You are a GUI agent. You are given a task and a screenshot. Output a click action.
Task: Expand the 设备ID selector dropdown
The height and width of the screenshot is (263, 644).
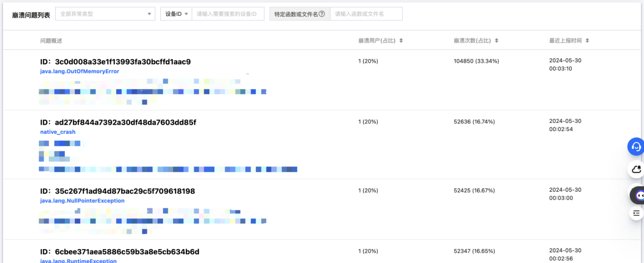[x=176, y=14]
